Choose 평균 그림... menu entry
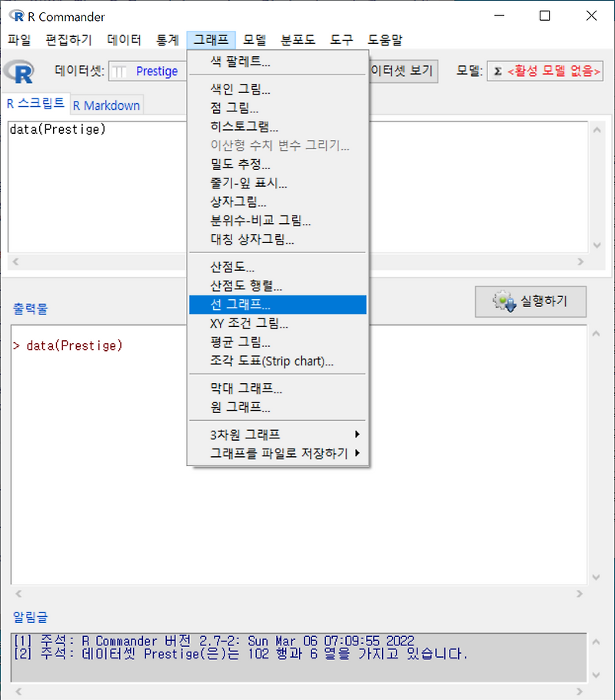This screenshot has width=615, height=700. pyautogui.click(x=278, y=342)
